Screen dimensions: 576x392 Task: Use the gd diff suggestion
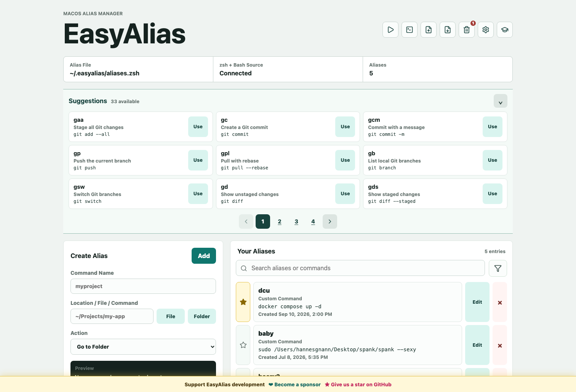point(345,194)
